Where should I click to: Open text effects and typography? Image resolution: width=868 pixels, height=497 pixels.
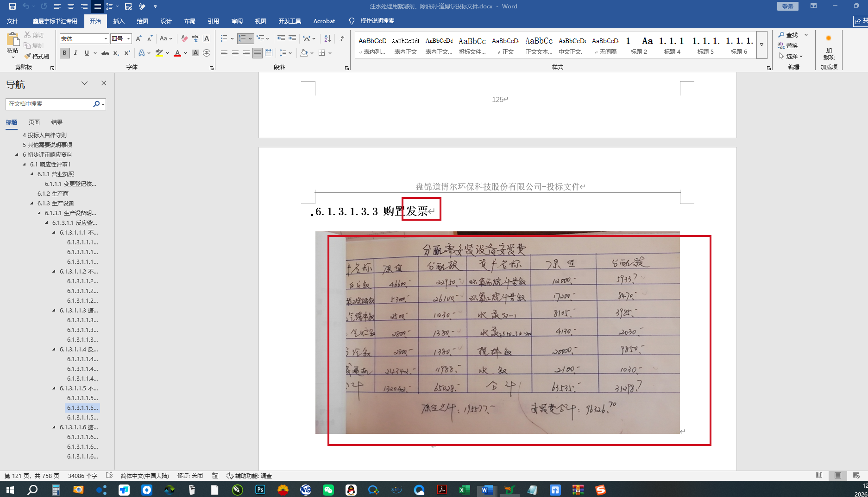coord(142,53)
